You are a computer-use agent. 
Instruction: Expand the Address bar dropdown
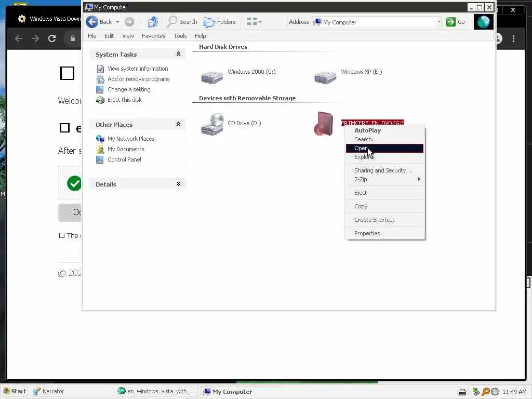(439, 22)
